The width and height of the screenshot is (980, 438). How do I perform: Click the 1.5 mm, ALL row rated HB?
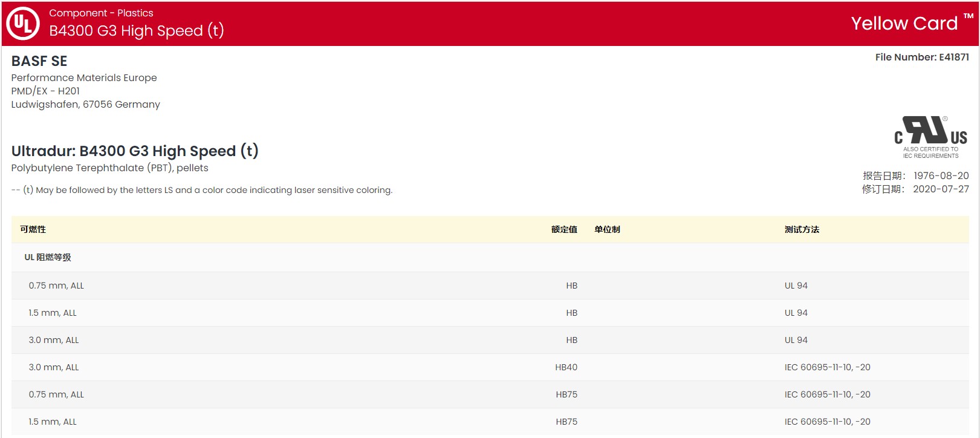tap(53, 313)
